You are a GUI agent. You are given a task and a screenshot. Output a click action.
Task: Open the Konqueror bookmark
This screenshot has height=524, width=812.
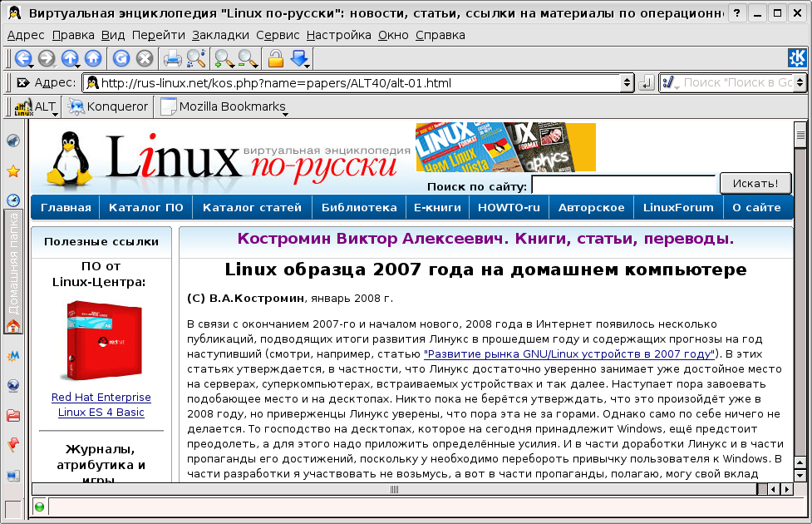(x=108, y=106)
